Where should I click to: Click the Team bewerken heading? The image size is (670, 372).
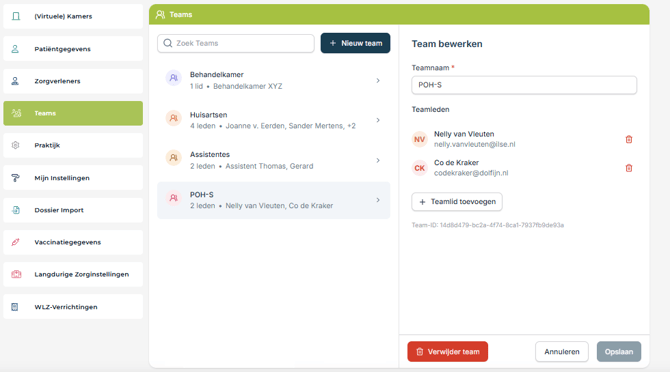[x=447, y=44]
